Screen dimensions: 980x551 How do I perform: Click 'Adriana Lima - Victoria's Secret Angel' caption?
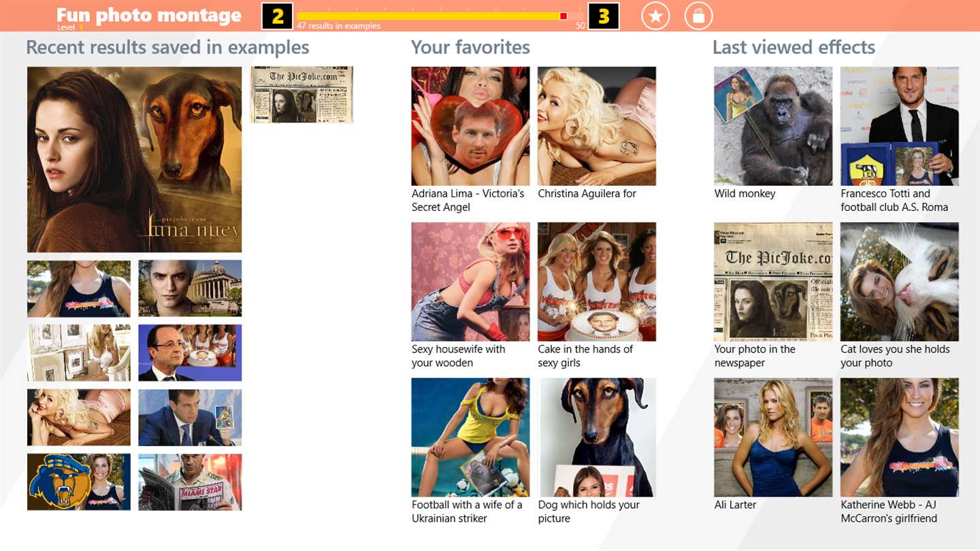coord(468,200)
